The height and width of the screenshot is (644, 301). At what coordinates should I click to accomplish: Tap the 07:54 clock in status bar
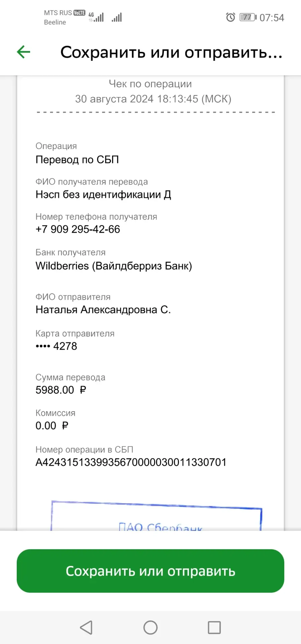[x=272, y=17]
